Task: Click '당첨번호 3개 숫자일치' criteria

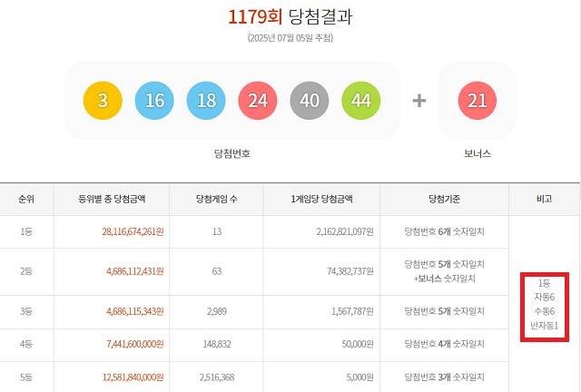Action: pos(444,377)
